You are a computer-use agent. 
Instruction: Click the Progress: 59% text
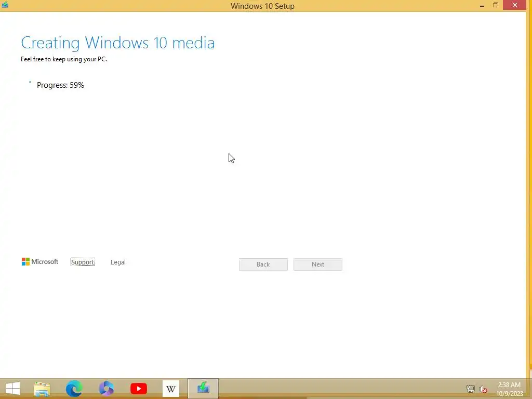click(x=60, y=85)
